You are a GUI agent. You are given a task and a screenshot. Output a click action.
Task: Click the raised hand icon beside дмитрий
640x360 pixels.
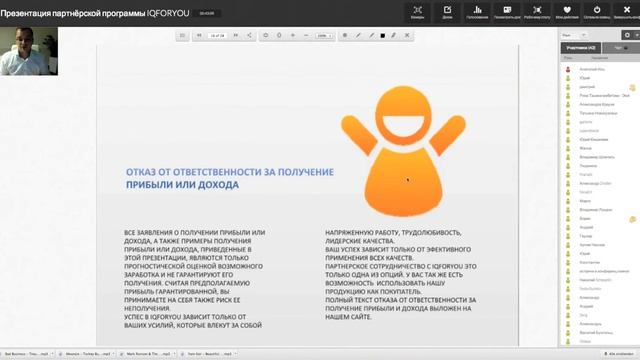(632, 87)
